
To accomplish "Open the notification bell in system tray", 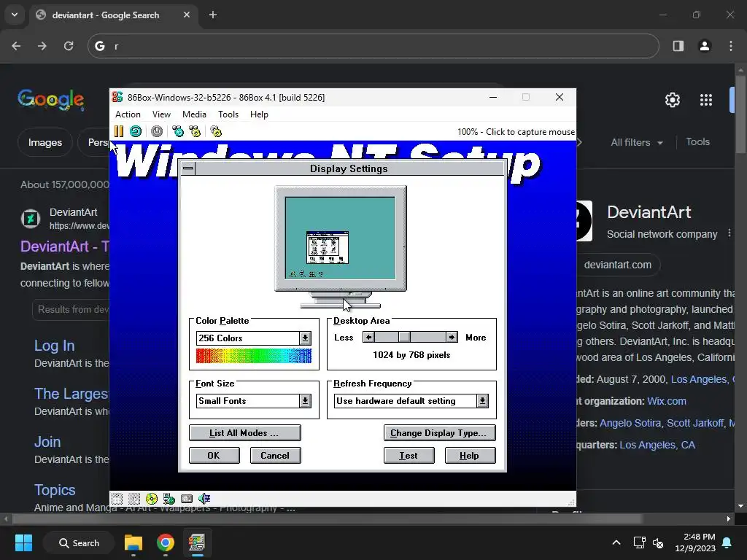I will [727, 542].
